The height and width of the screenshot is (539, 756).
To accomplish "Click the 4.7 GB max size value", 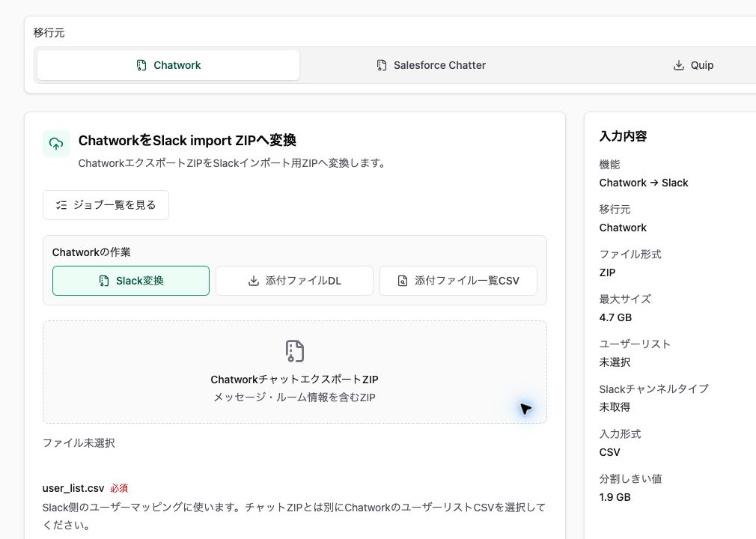I will click(x=615, y=317).
